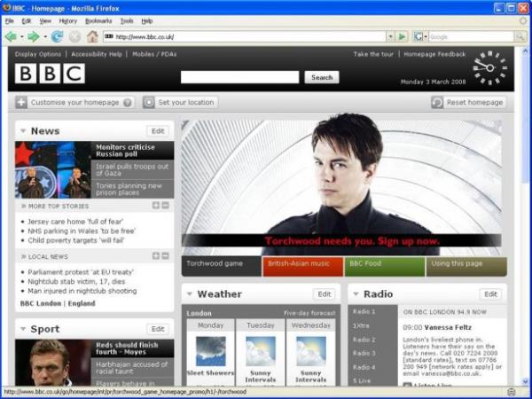
Task: Click the minus icon beside Local News
Action: [165, 256]
